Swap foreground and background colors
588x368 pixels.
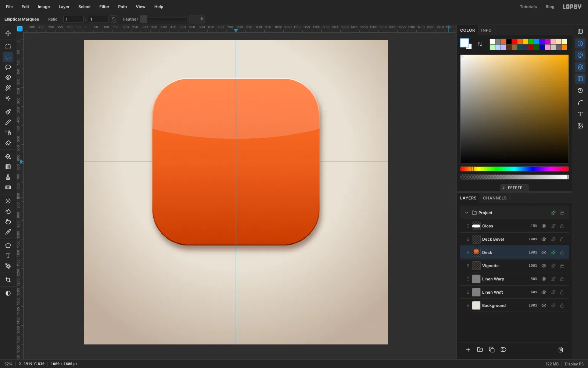click(x=480, y=44)
